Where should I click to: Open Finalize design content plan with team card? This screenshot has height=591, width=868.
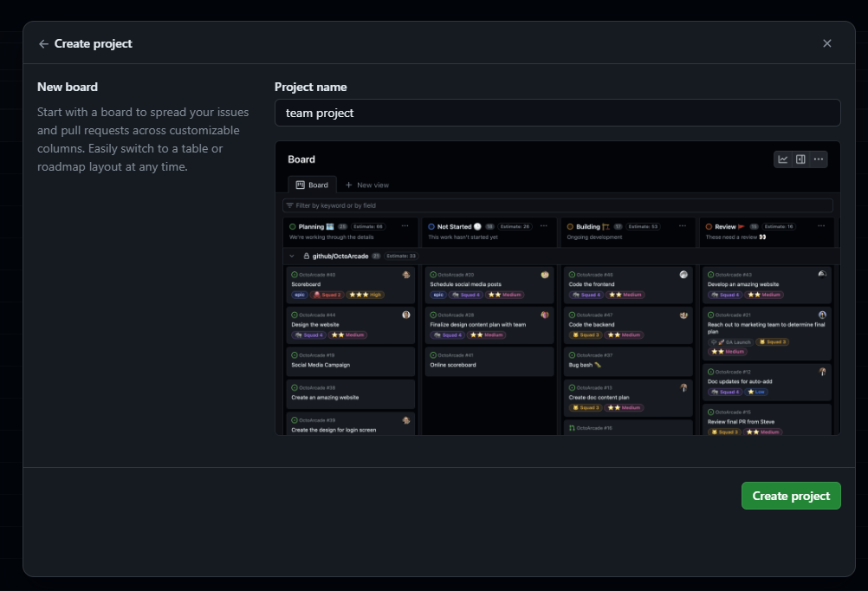pyautogui.click(x=489, y=325)
